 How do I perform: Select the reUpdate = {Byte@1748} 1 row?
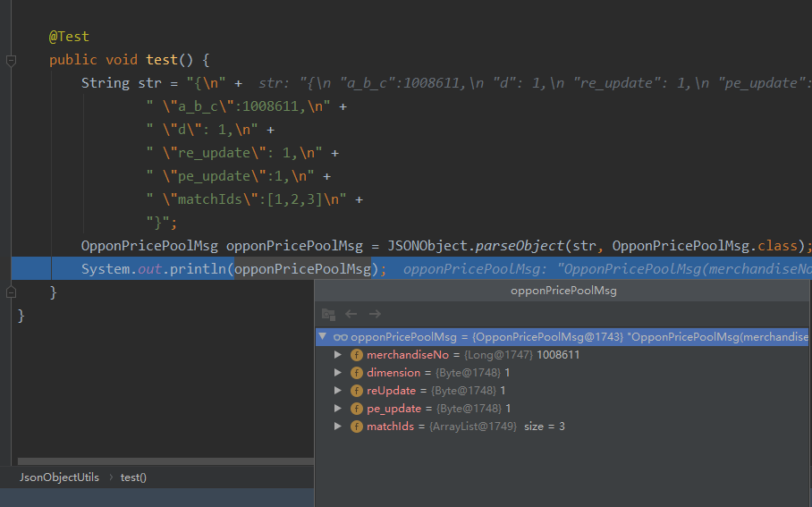pos(562,391)
